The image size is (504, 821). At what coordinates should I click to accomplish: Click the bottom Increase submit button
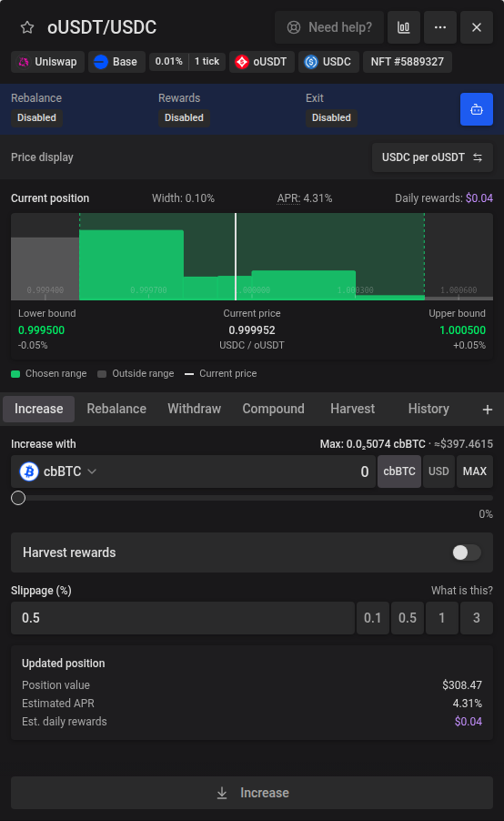[252, 793]
